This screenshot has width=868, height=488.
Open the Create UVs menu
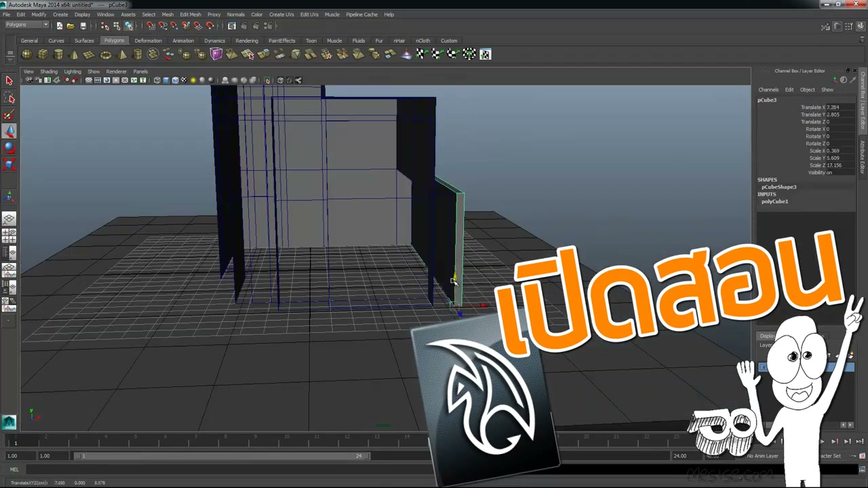pos(281,14)
